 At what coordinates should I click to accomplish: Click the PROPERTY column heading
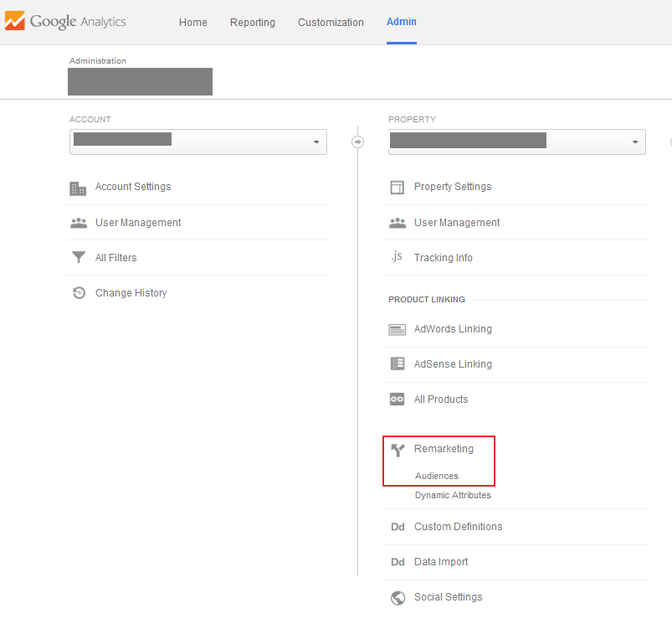pyautogui.click(x=412, y=119)
